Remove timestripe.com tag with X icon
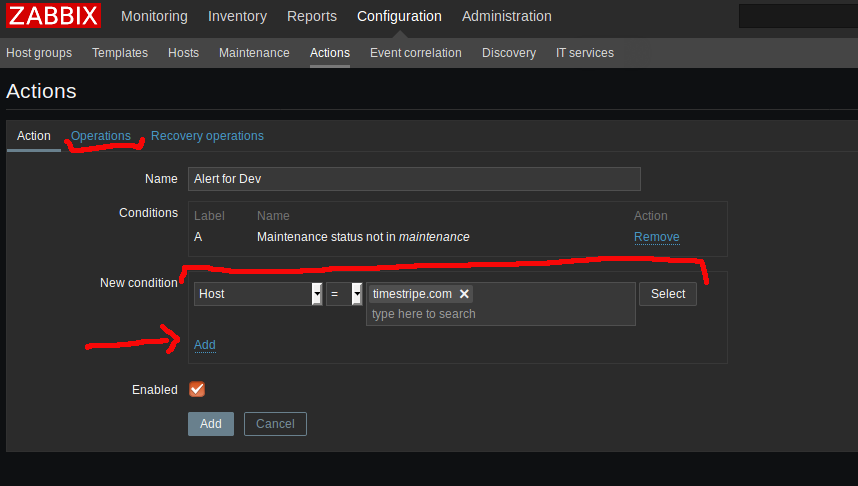The height and width of the screenshot is (486, 858). [x=464, y=294]
